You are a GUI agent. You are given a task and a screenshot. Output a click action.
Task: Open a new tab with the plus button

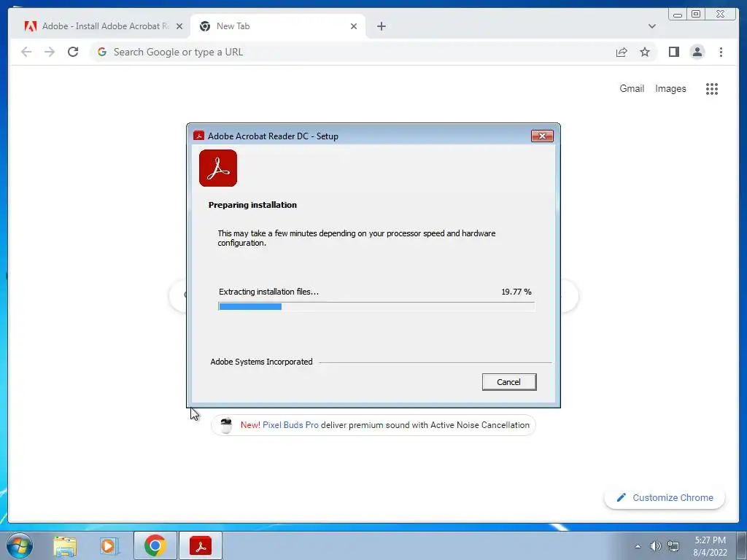tap(381, 26)
